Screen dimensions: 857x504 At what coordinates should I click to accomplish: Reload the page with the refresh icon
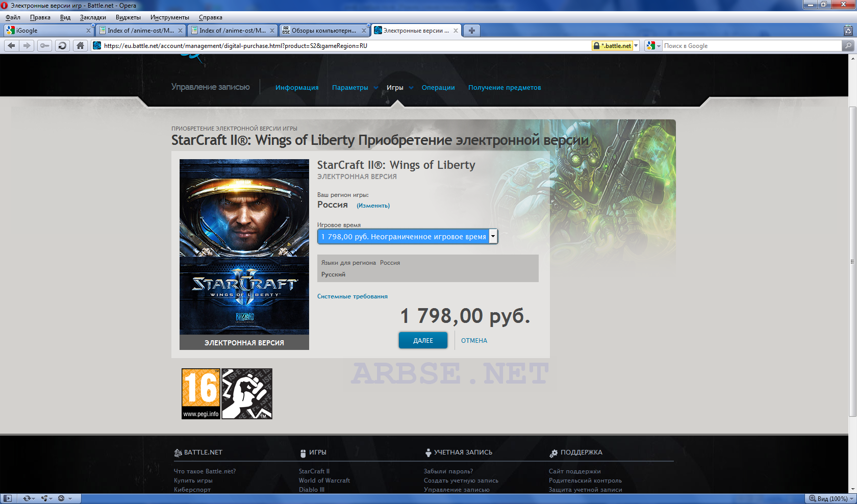point(62,45)
